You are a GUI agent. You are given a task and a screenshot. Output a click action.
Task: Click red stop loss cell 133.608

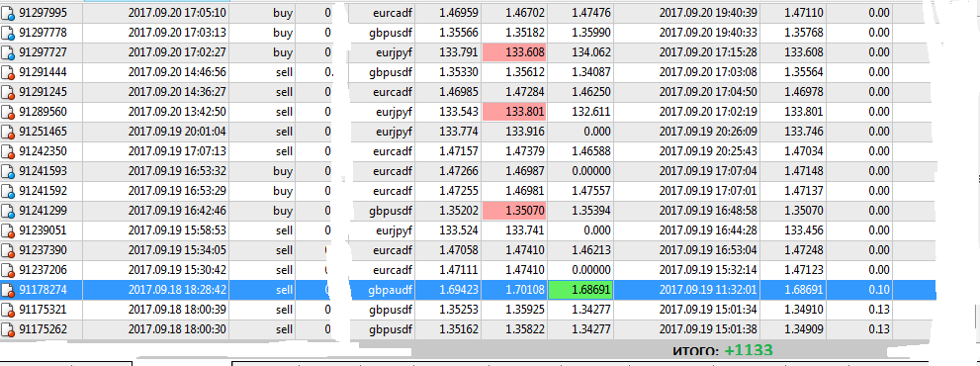[x=514, y=52]
